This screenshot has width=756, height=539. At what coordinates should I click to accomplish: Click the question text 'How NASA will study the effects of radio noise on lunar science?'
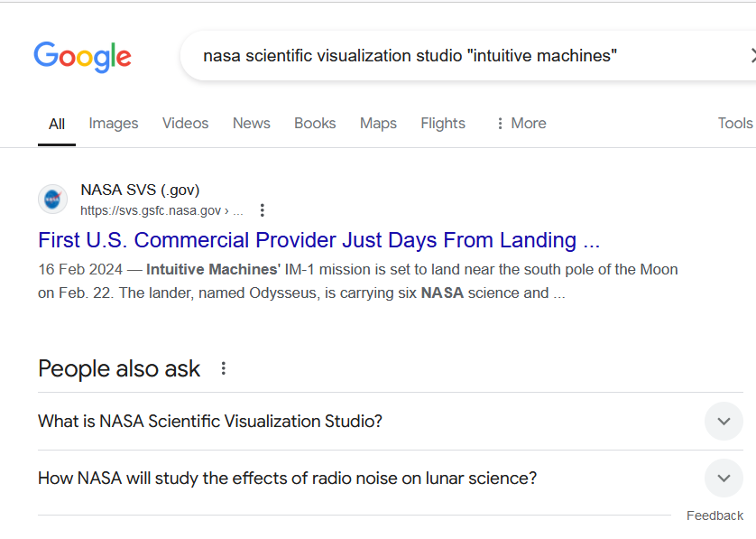click(287, 479)
